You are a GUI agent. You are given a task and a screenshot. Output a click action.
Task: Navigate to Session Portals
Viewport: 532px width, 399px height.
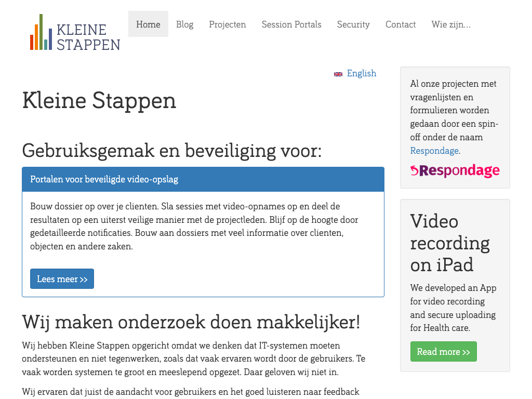coord(291,24)
